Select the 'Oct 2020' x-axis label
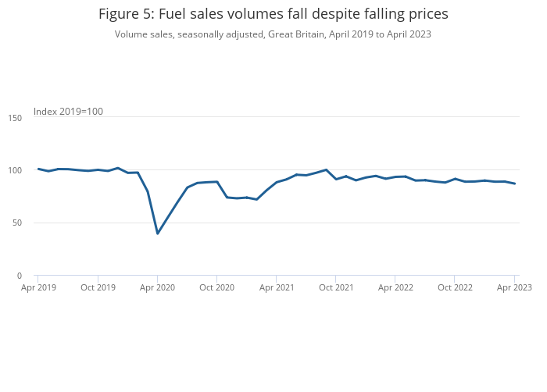The width and height of the screenshot is (547, 392). (217, 287)
